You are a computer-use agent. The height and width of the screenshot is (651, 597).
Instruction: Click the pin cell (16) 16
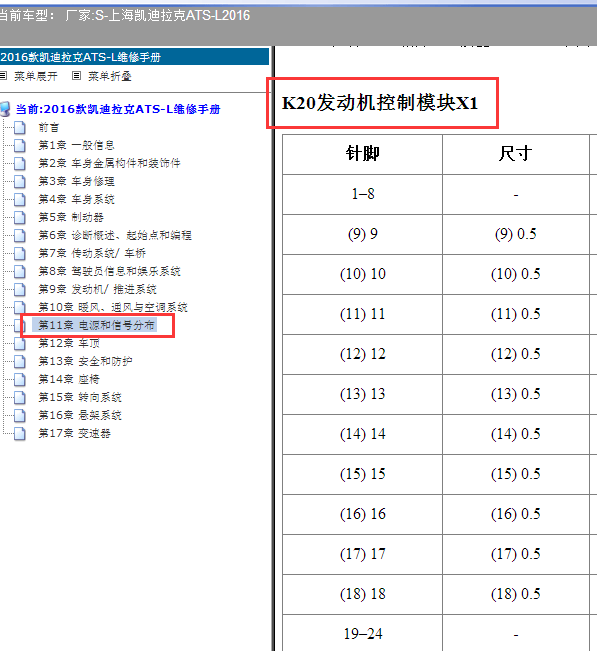362,514
